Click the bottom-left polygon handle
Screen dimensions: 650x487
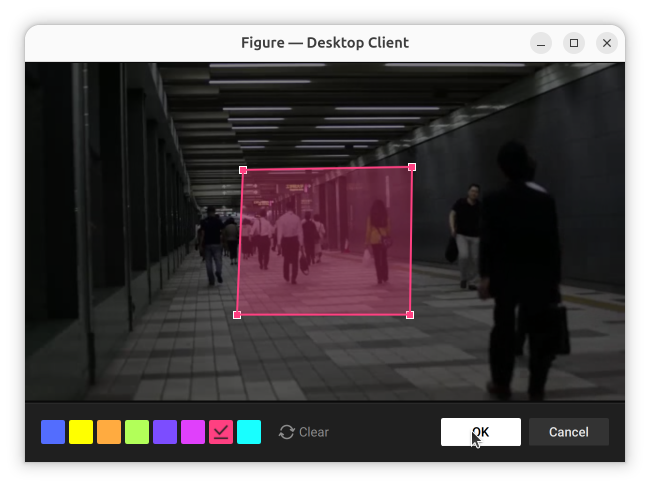(237, 315)
